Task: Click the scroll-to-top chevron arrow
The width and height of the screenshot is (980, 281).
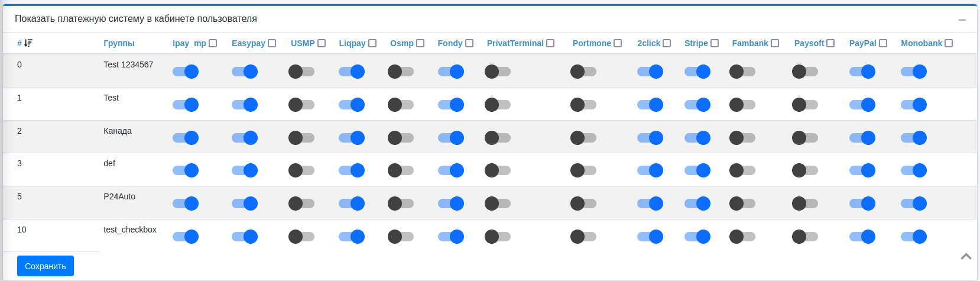Action: tap(966, 256)
